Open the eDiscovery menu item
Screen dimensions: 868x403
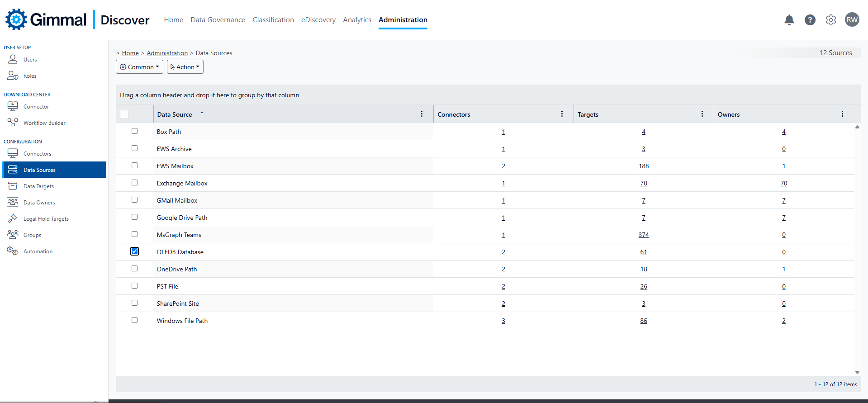[318, 20]
